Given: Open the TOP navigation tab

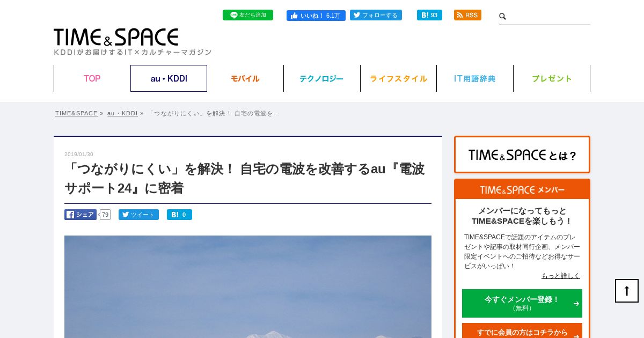Looking at the screenshot, I should point(92,78).
